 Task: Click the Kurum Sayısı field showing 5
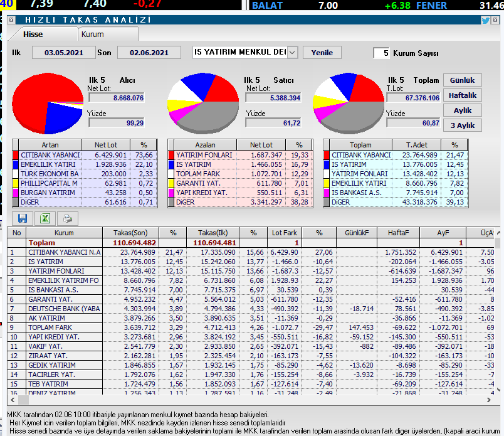tap(381, 53)
